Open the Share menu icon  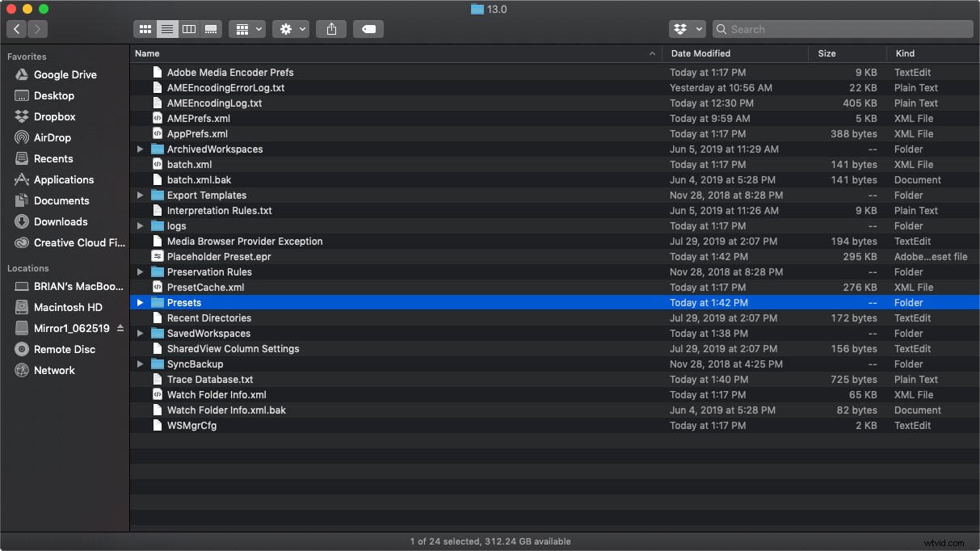pyautogui.click(x=330, y=28)
